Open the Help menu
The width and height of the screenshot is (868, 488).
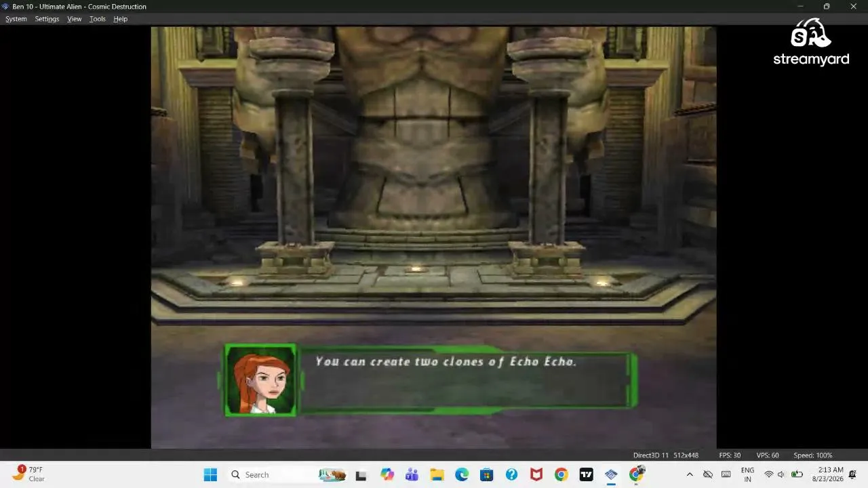[x=120, y=19]
